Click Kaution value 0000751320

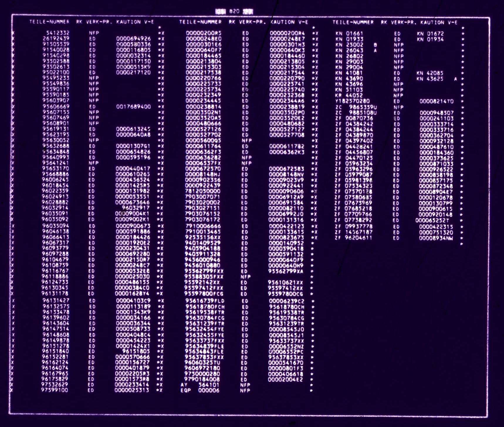(x=436, y=232)
